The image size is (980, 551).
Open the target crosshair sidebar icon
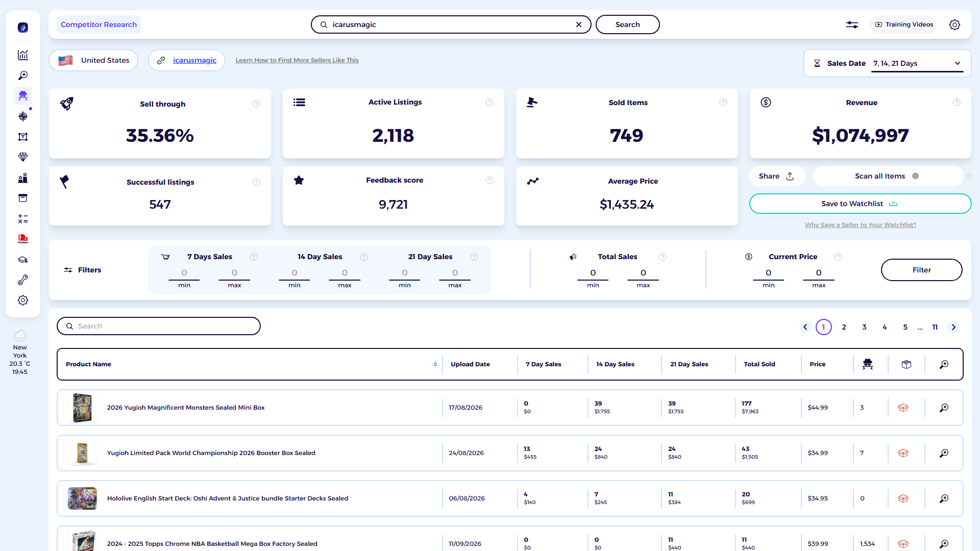(x=23, y=116)
